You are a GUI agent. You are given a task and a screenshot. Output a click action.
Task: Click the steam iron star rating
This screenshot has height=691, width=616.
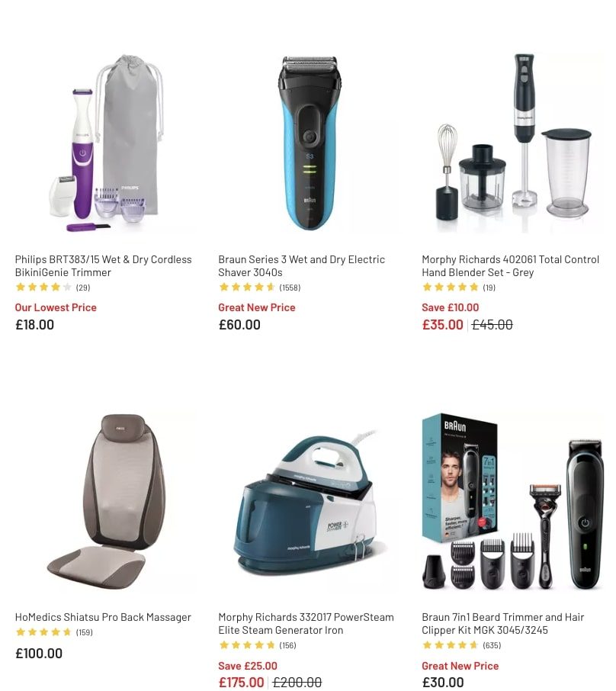(247, 645)
